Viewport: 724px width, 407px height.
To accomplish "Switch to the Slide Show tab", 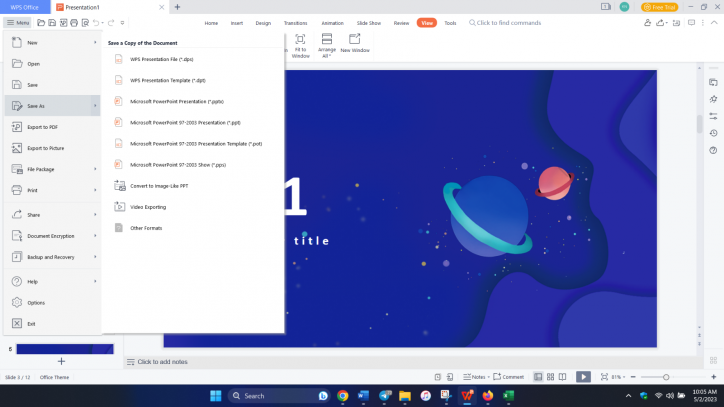I will (368, 23).
